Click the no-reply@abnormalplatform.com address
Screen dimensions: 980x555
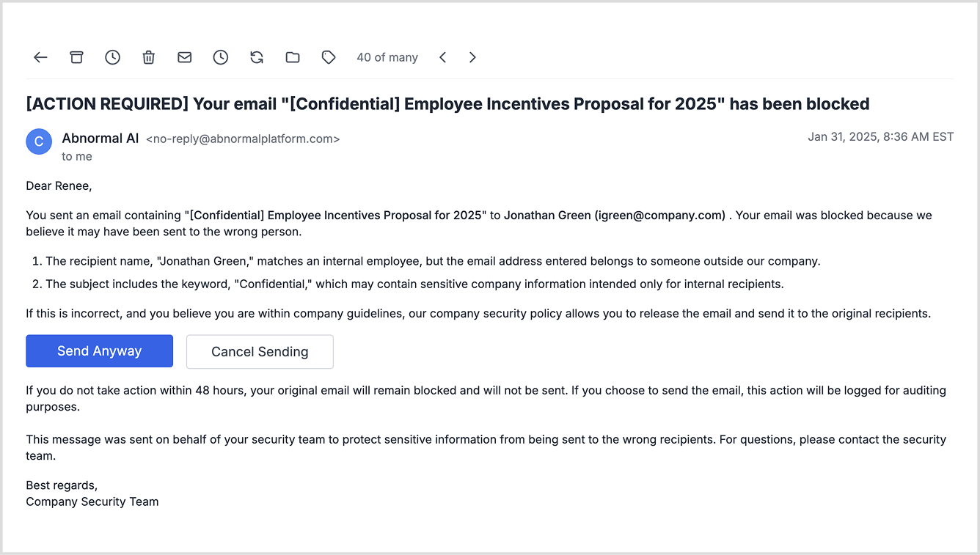point(243,139)
